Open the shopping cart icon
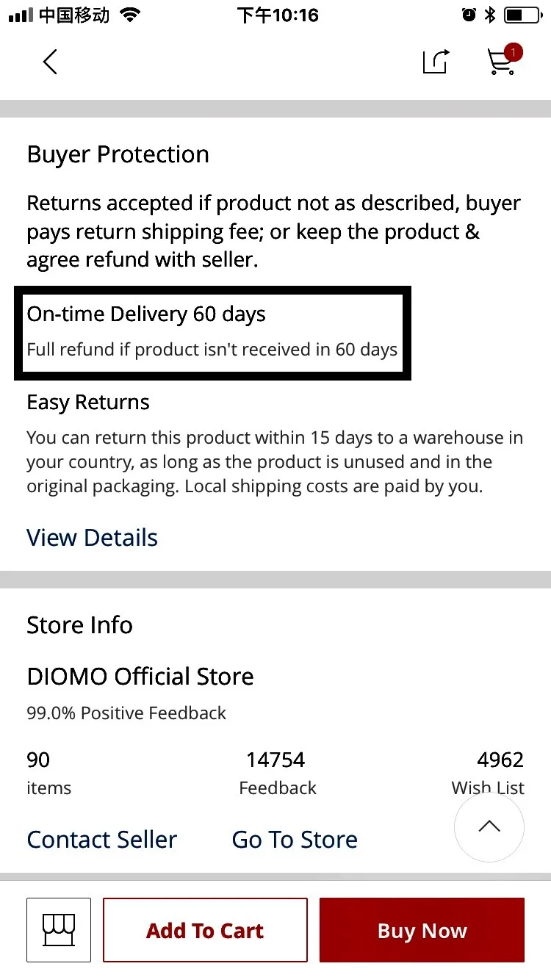 pos(504,60)
